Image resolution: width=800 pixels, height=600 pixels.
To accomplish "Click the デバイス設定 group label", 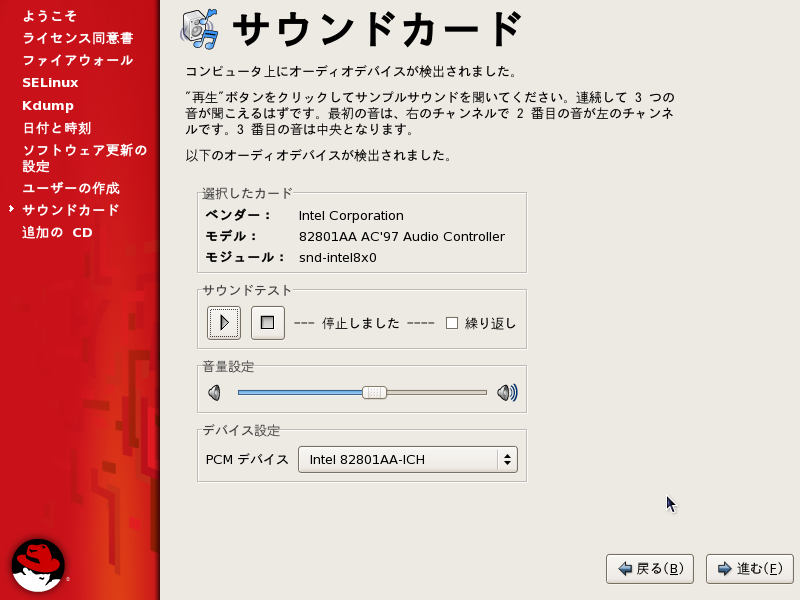I will (241, 431).
